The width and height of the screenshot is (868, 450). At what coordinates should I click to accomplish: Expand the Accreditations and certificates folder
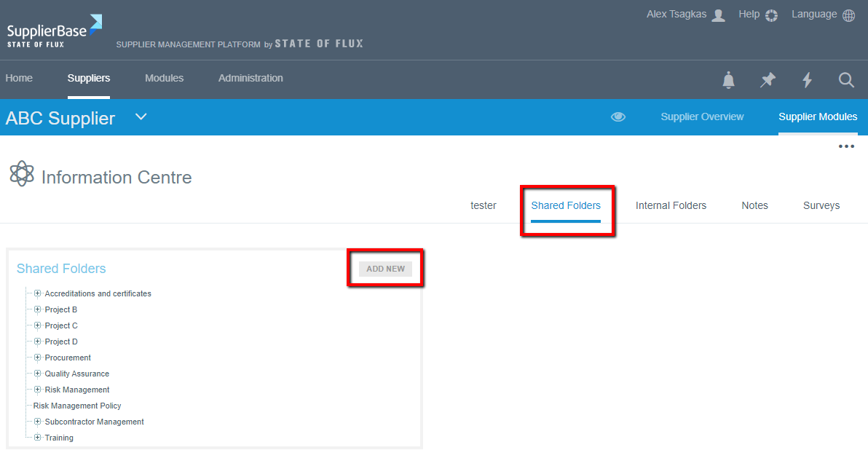coord(38,293)
